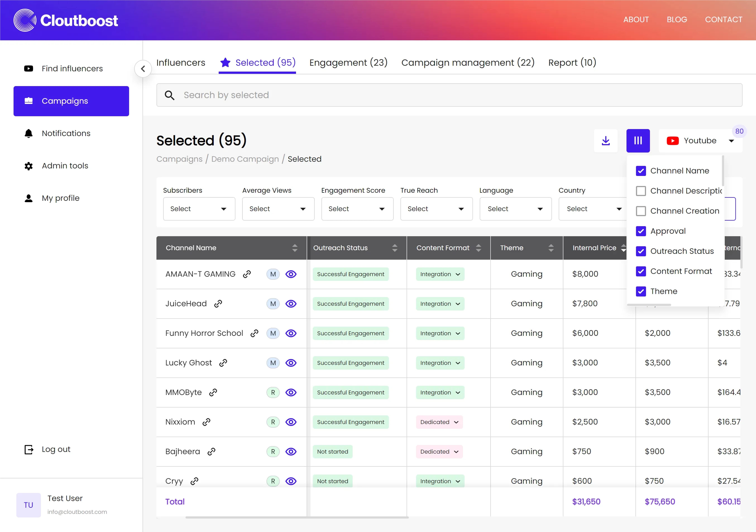Viewport: 756px width, 532px height.
Task: Open Find influencers in sidebar
Action: [71, 69]
